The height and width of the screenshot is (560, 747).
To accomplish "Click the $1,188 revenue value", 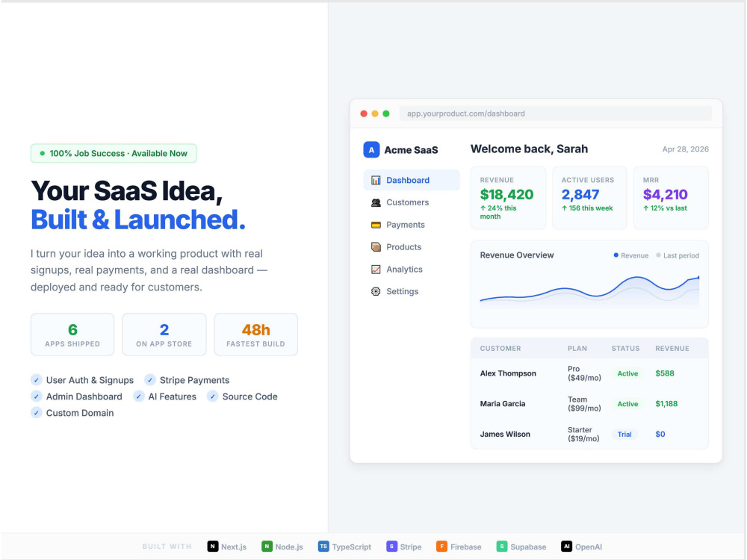I will click(666, 404).
